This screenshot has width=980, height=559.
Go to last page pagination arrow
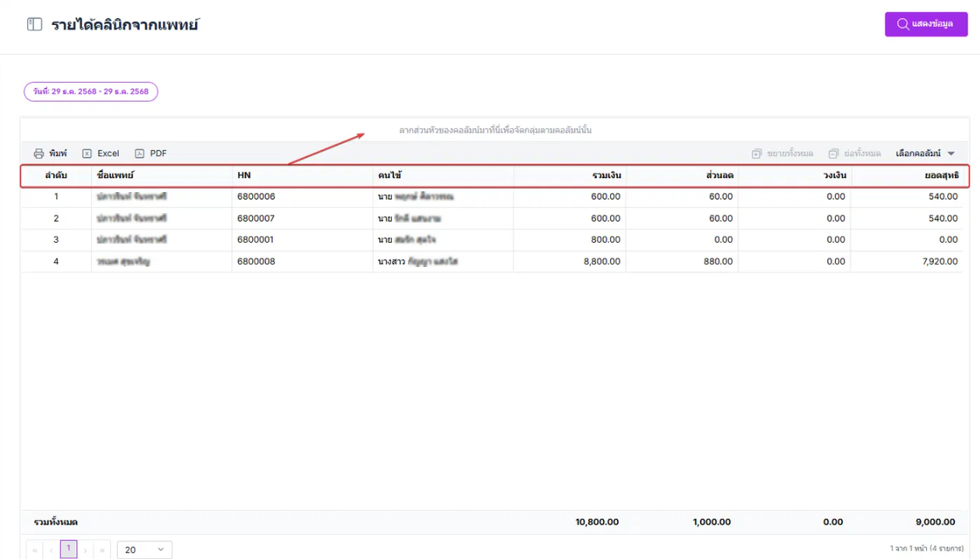[102, 550]
